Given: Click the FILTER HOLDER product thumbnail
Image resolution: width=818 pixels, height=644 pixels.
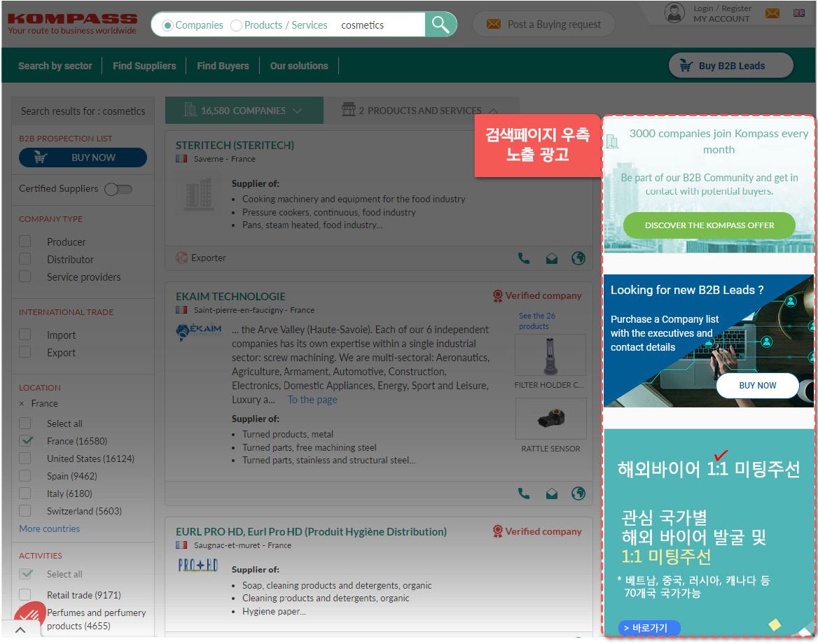Looking at the screenshot, I should point(550,354).
